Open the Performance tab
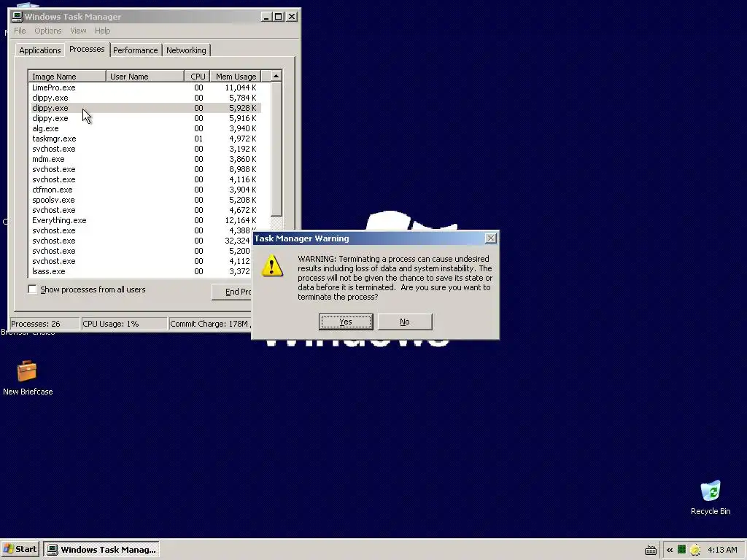 (x=135, y=50)
